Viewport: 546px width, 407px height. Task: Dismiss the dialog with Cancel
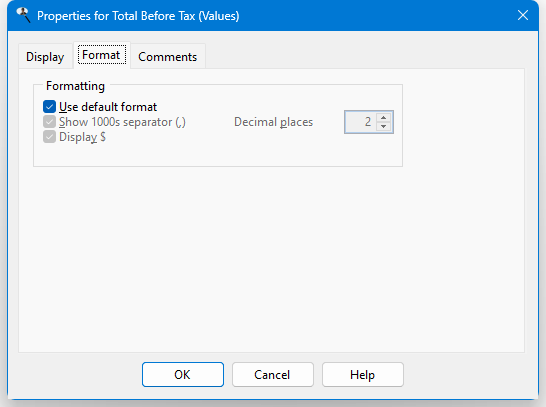point(272,375)
